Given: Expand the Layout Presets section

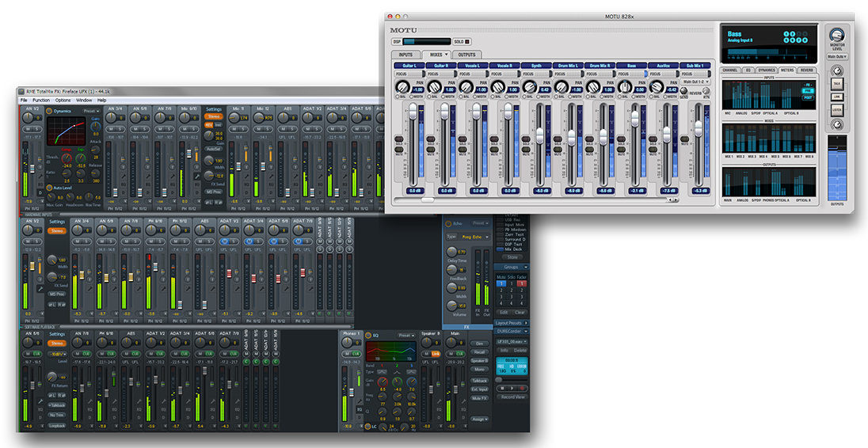Looking at the screenshot, I should pyautogui.click(x=525, y=323).
